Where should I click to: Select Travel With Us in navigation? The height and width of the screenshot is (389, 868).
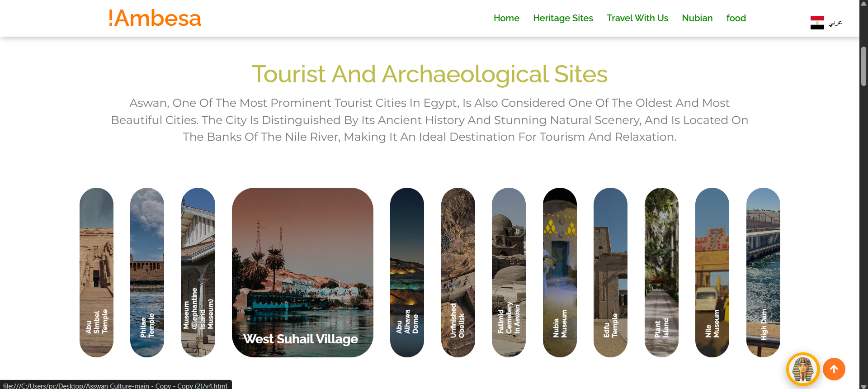[x=637, y=18]
